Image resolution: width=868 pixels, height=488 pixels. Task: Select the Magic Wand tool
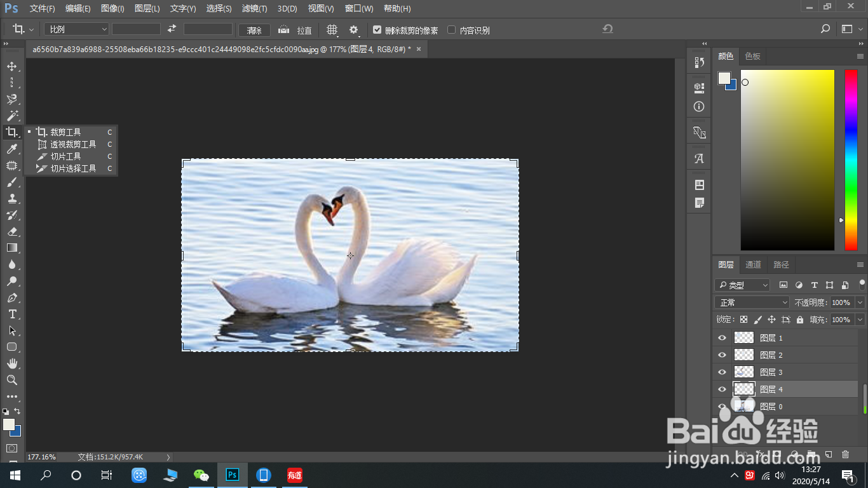pyautogui.click(x=12, y=116)
